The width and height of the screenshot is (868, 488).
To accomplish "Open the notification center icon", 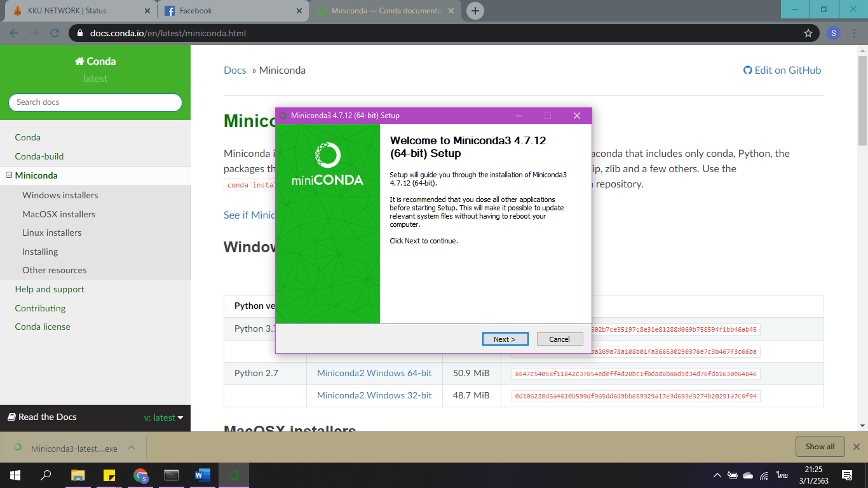I will (x=847, y=475).
